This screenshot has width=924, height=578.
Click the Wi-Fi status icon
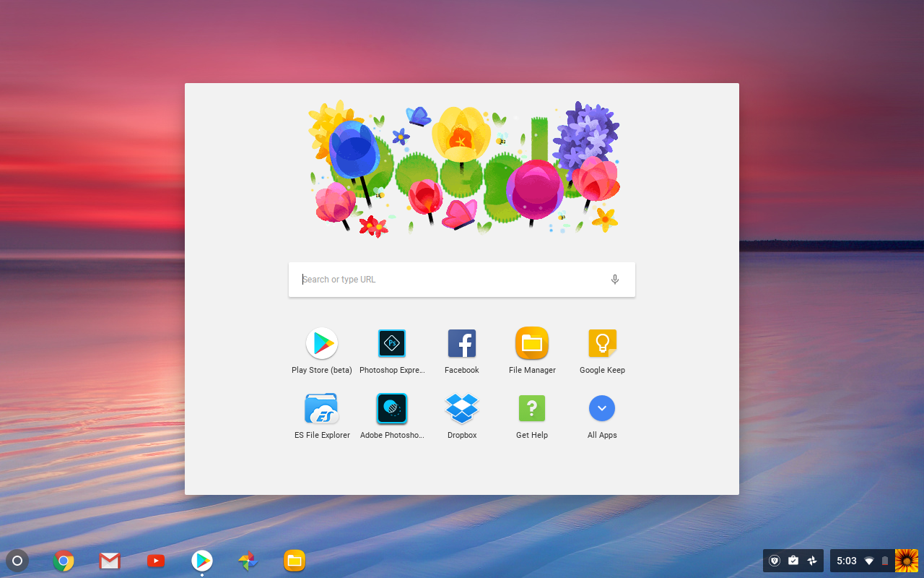click(869, 561)
